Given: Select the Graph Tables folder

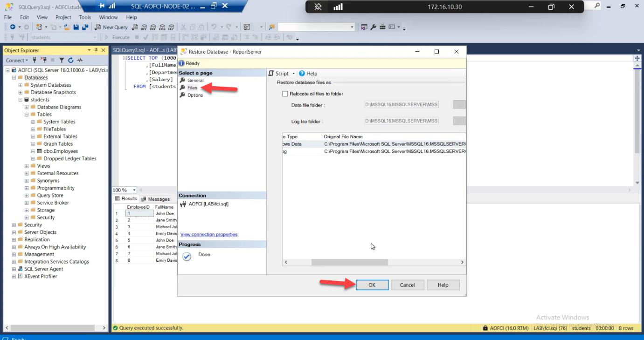Looking at the screenshot, I should tap(58, 144).
